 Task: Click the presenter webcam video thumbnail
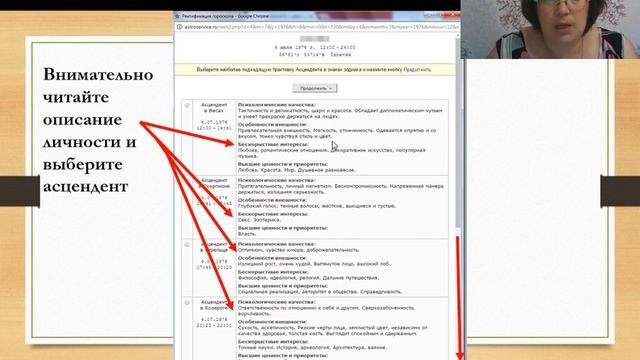550,29
